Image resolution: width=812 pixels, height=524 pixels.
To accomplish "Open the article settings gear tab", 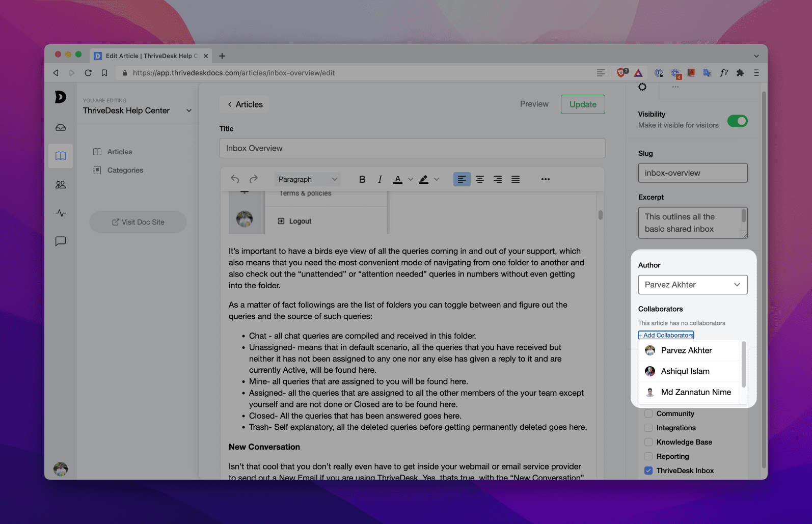I will (642, 87).
